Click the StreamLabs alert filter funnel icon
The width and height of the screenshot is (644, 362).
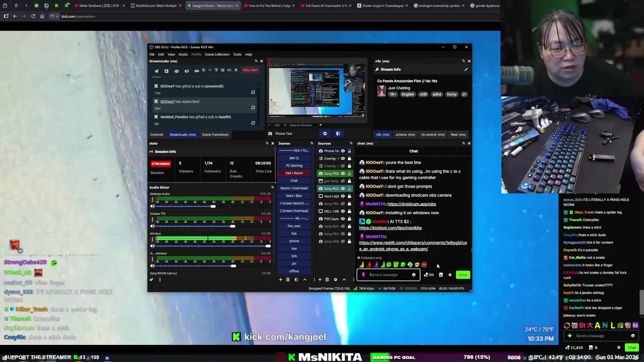point(216,70)
